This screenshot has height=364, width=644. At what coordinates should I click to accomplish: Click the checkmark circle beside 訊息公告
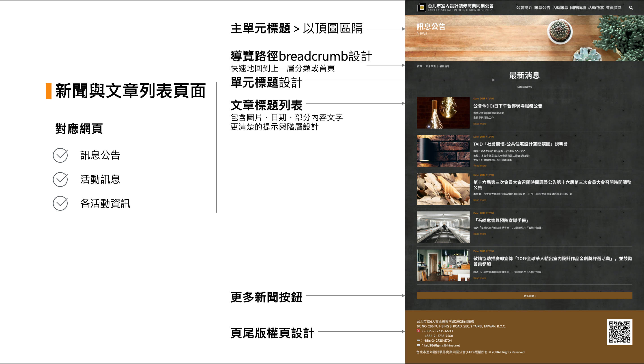pyautogui.click(x=60, y=155)
